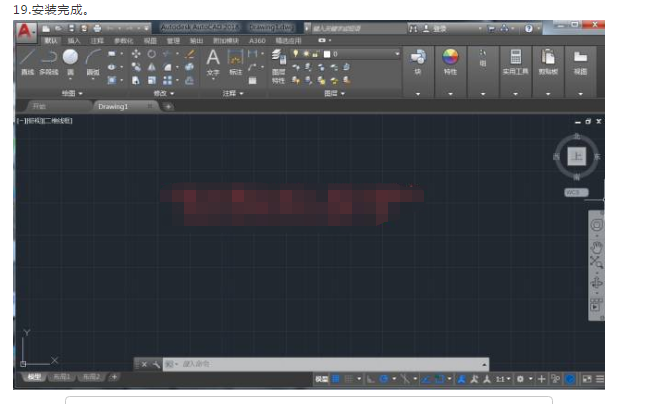Click the command line customize wrench icon

tap(156, 364)
